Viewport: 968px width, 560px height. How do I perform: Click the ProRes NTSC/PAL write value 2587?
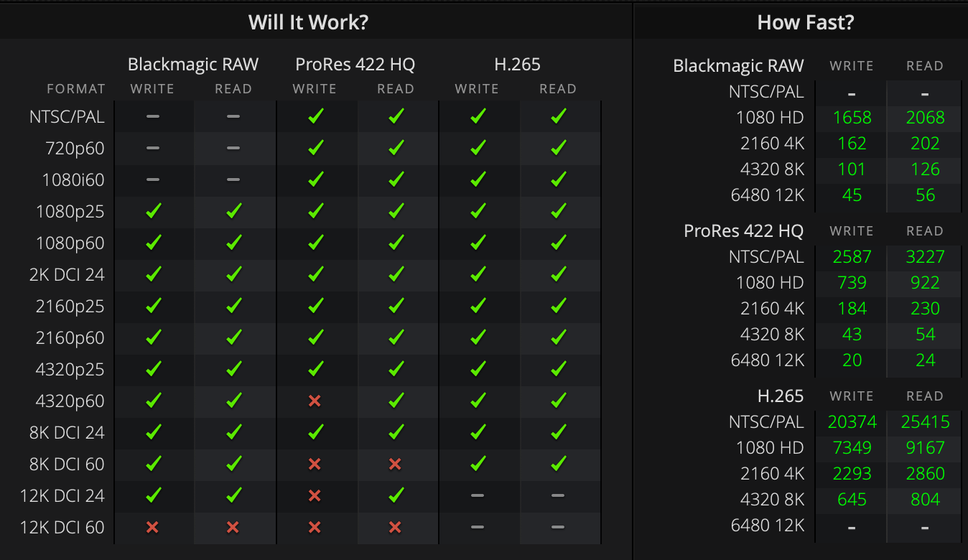click(x=852, y=257)
